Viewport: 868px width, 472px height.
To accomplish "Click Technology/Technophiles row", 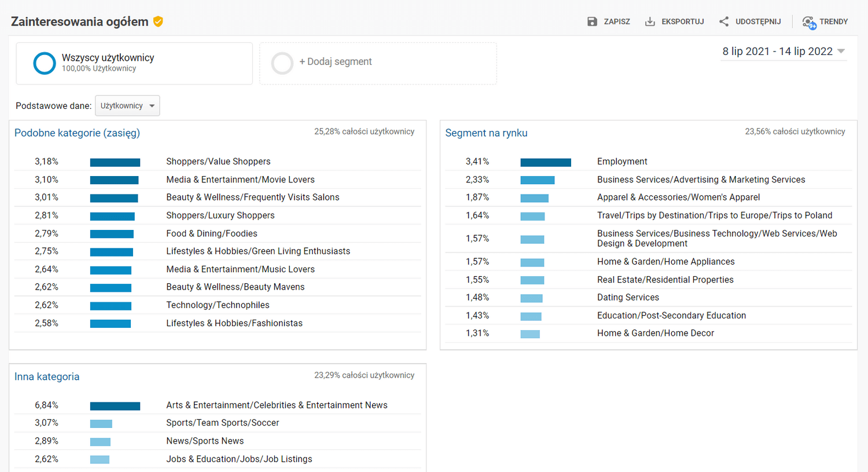I will (218, 305).
